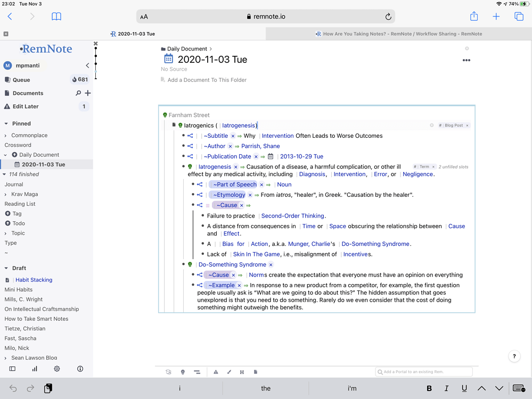
Task: Expand Sean Lawson Blog item
Action: (x=5, y=358)
